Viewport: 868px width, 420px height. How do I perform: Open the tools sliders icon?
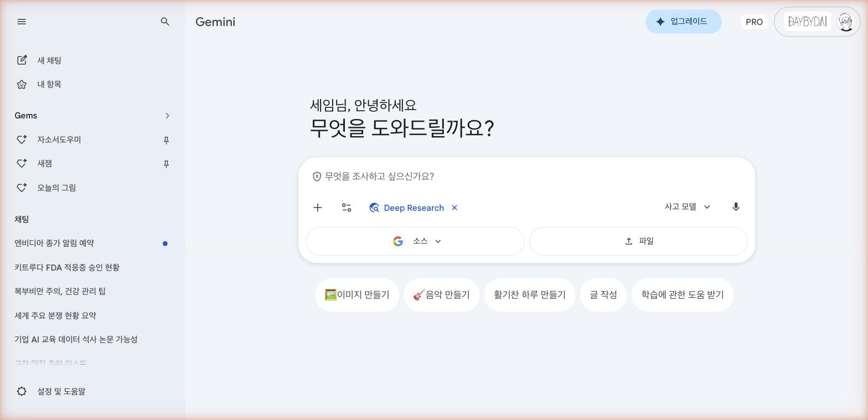(347, 208)
